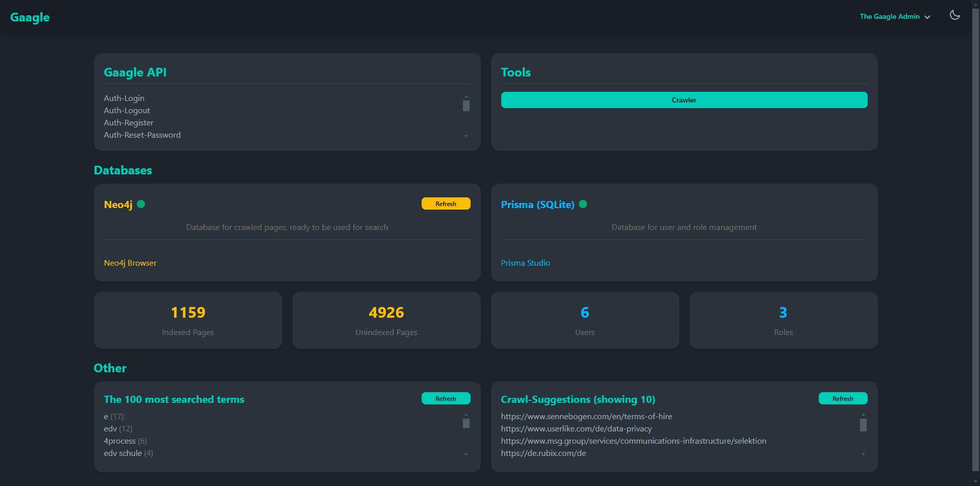Click the Neo4j database title
Viewport: 980px width, 486px height.
[x=118, y=204]
